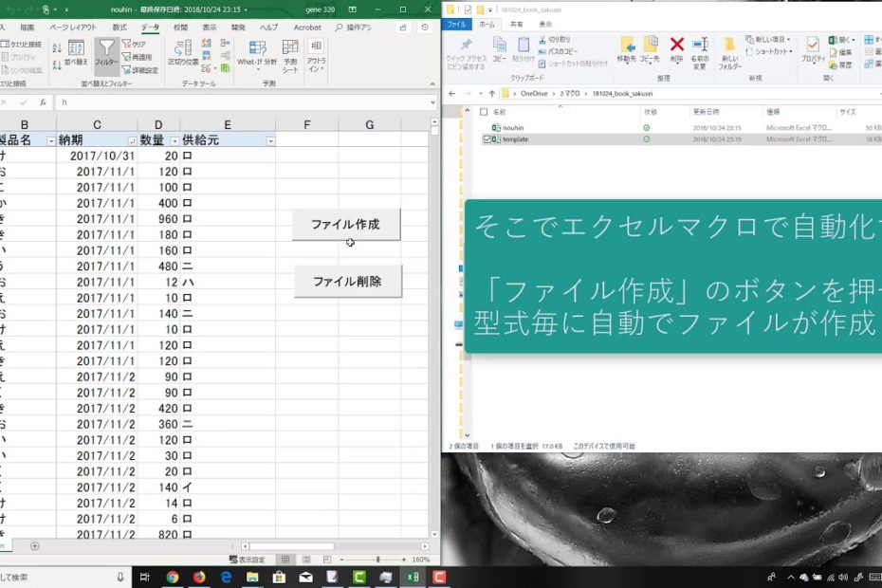Click the Excel zoom slider in status bar

pos(377,560)
